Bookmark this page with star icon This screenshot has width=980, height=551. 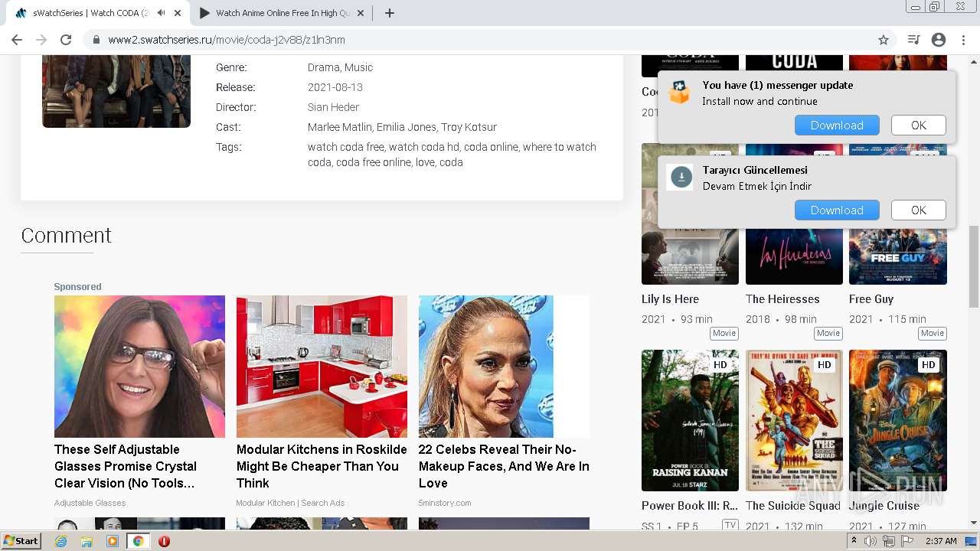tap(884, 40)
